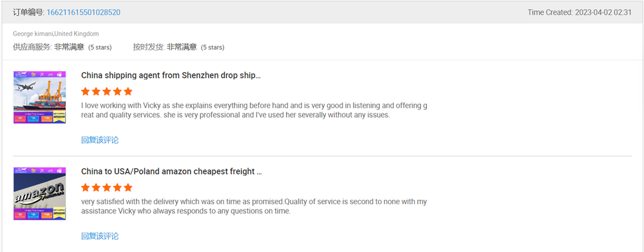644x252 pixels.
Task: Open the Shenzhen drop ship product thumbnail
Action: click(39, 97)
